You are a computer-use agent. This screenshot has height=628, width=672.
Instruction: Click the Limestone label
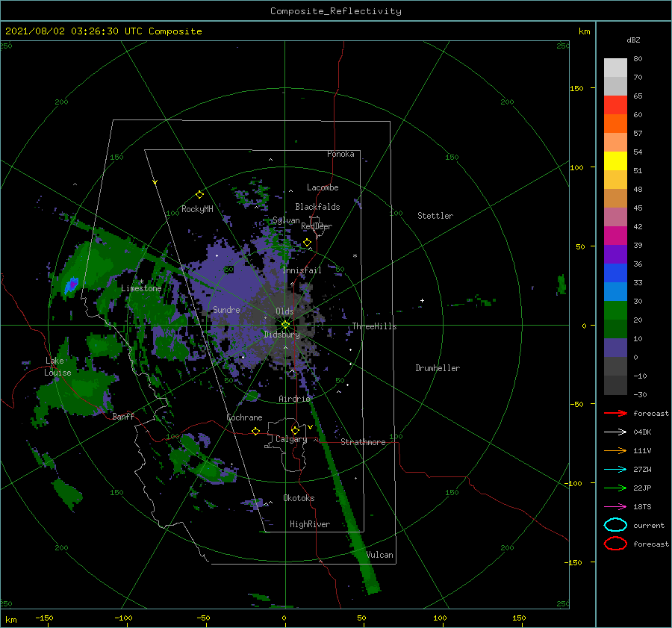pyautogui.click(x=141, y=288)
